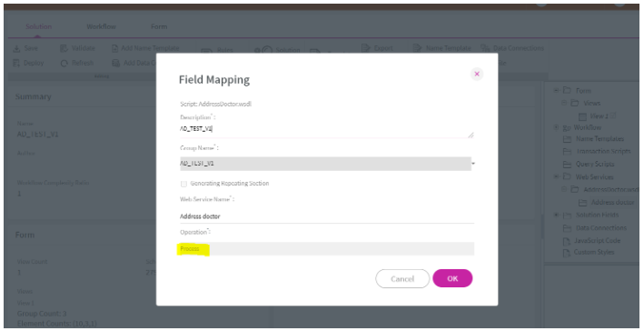Select View 1 in the tree
The width and height of the screenshot is (644, 331).
pos(599,116)
